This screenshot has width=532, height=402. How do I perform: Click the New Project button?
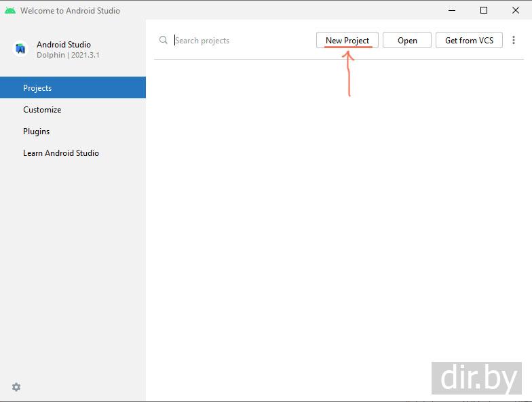pos(347,41)
